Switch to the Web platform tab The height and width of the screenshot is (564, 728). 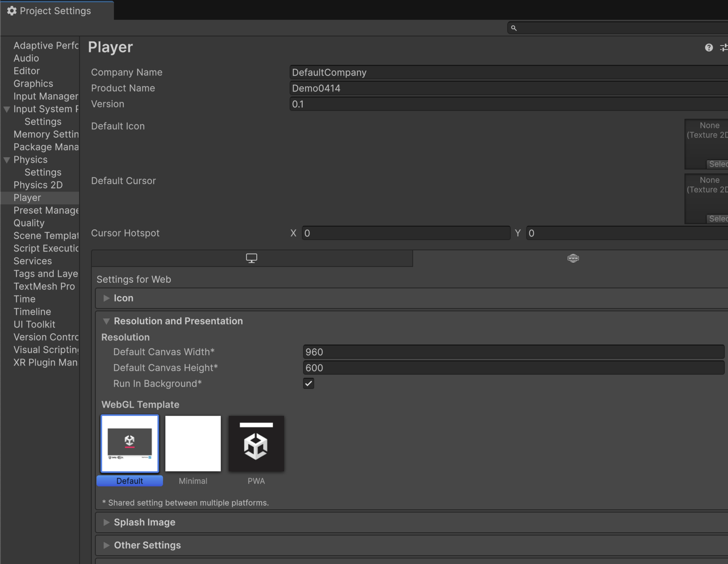[x=573, y=258]
